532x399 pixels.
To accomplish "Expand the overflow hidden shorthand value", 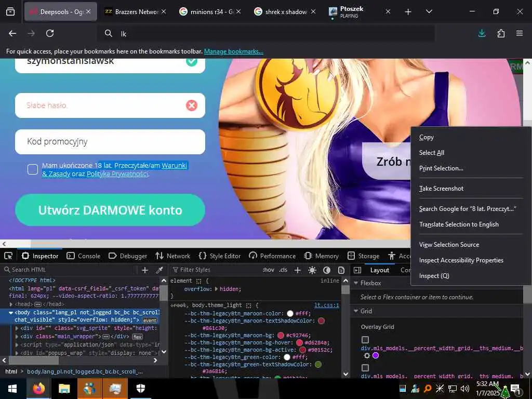I will pos(217,289).
